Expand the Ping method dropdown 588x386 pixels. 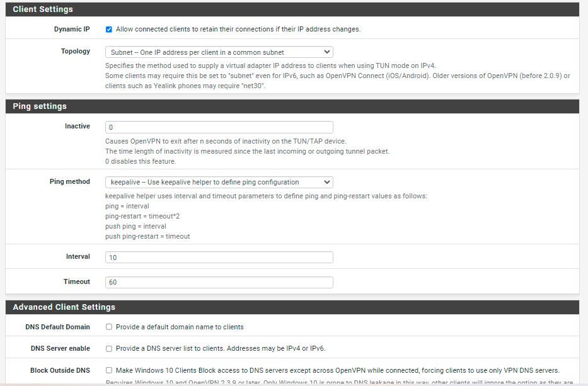tap(219, 182)
